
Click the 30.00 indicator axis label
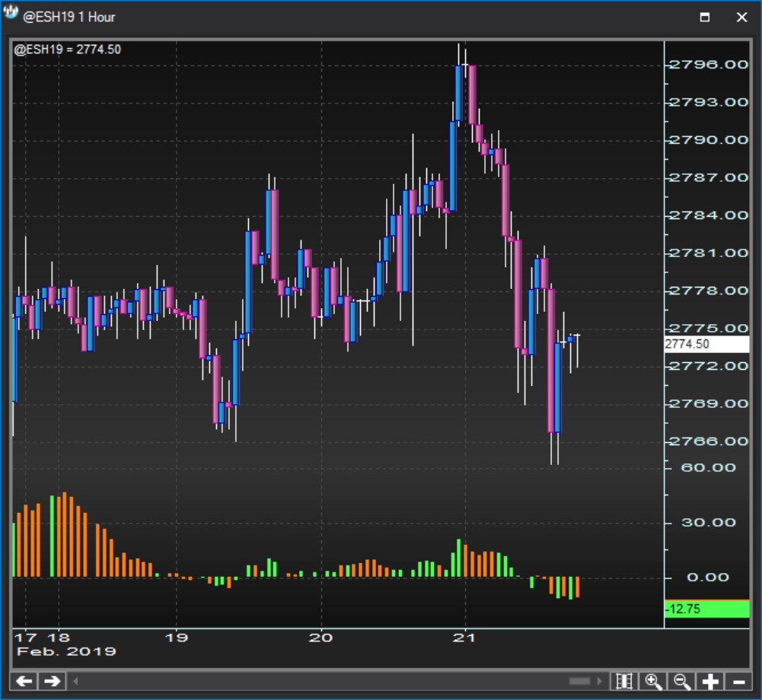(709, 523)
